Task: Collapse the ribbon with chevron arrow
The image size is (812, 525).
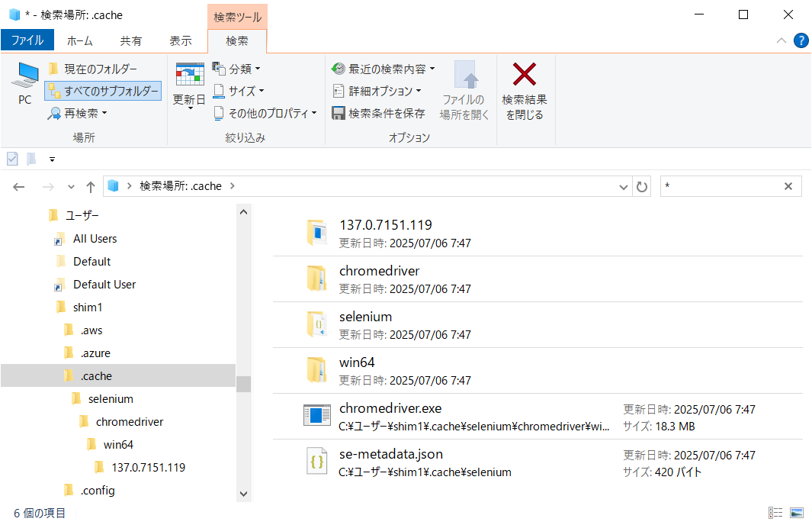Action: [782, 40]
